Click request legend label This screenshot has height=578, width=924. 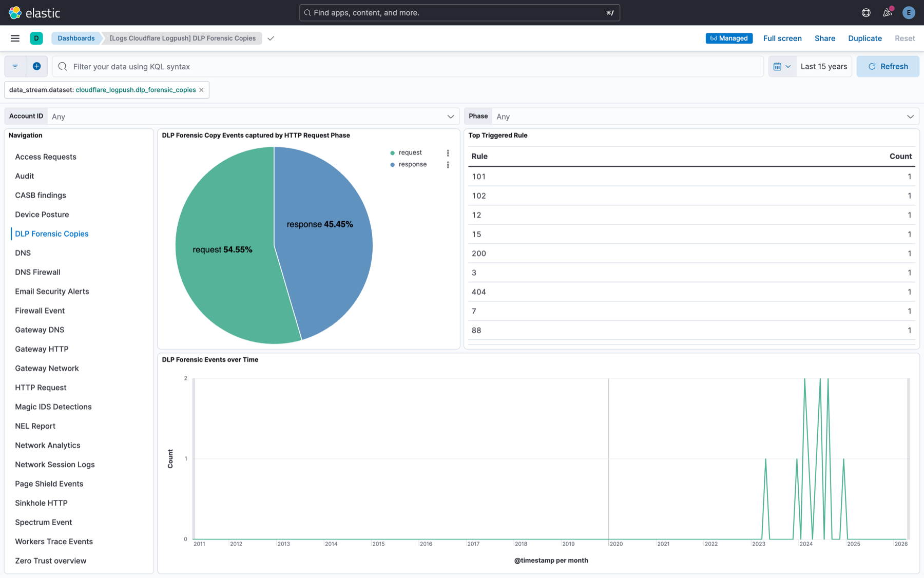click(410, 153)
